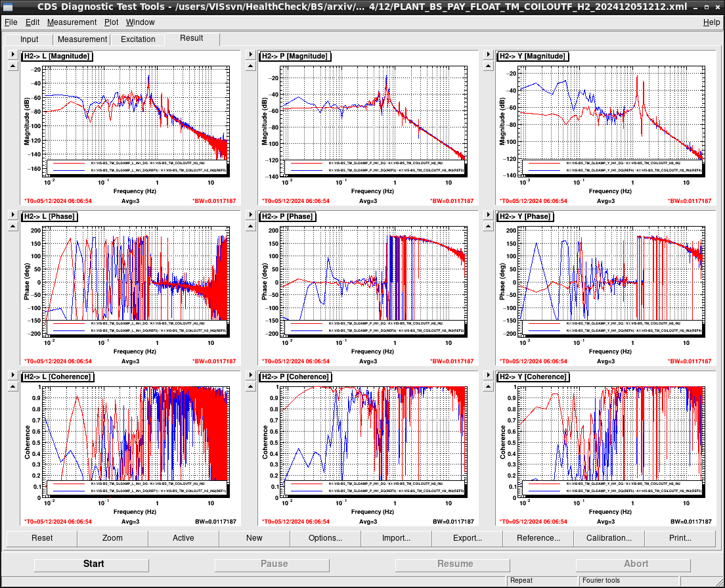Open the Measurement menu in menu bar

(72, 22)
